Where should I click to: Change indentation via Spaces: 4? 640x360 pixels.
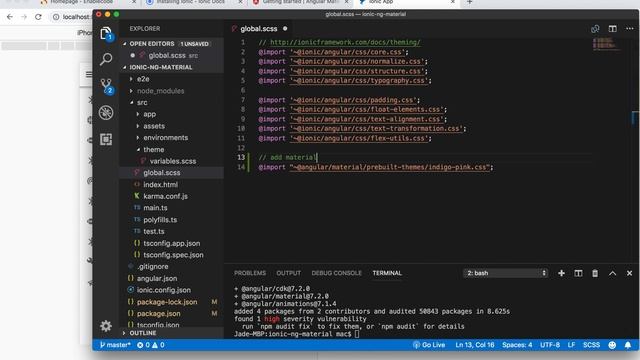(x=517, y=345)
